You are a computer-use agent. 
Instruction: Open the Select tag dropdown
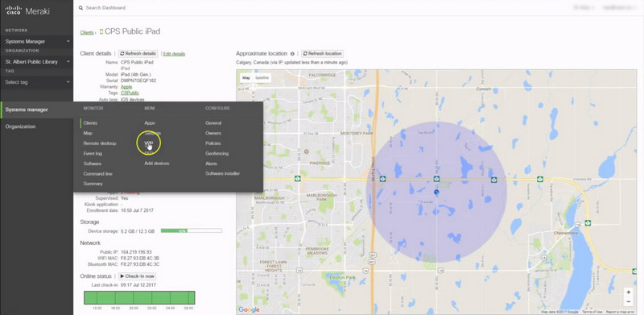coord(37,82)
